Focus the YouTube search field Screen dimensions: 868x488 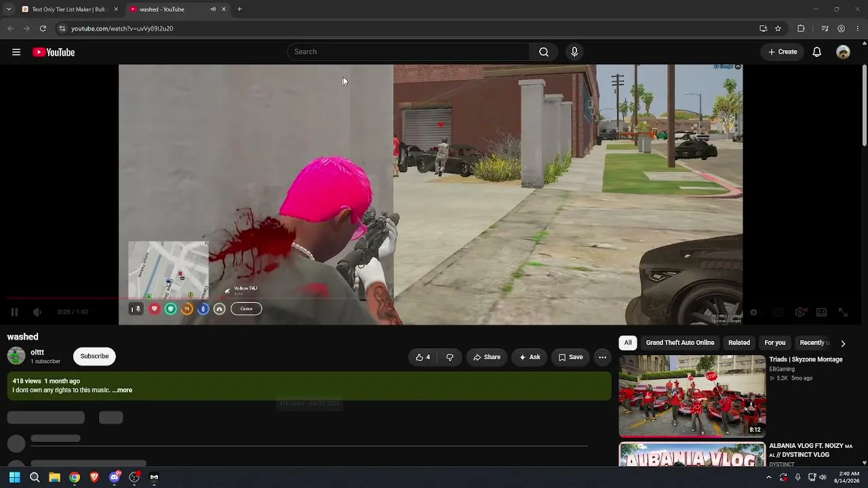[409, 52]
